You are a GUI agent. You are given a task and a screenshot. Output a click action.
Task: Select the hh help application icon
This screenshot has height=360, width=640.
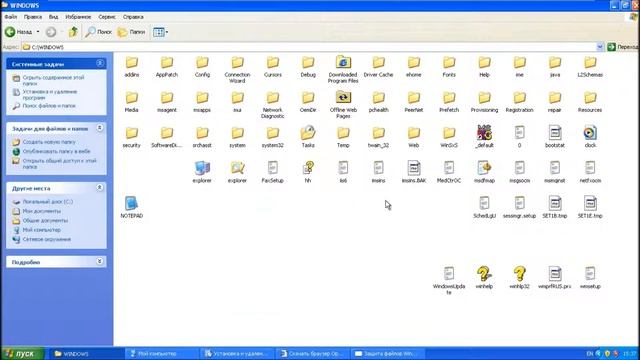point(308,168)
